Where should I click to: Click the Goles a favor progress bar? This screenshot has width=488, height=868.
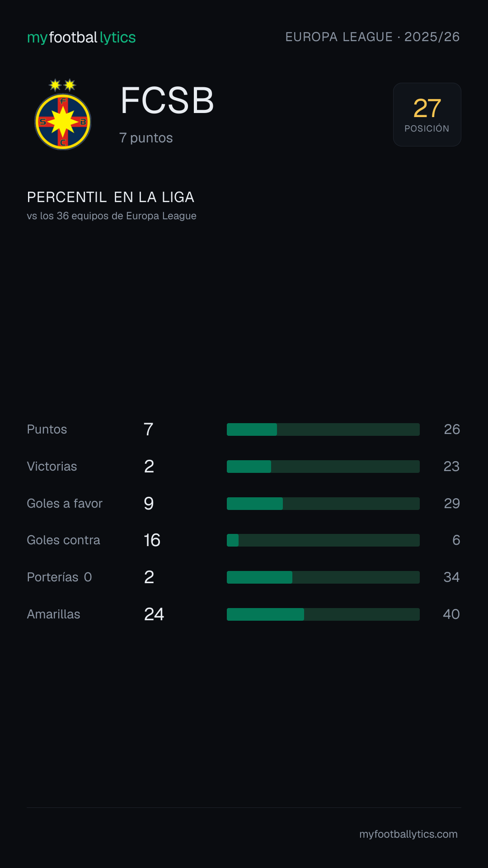[x=323, y=504]
